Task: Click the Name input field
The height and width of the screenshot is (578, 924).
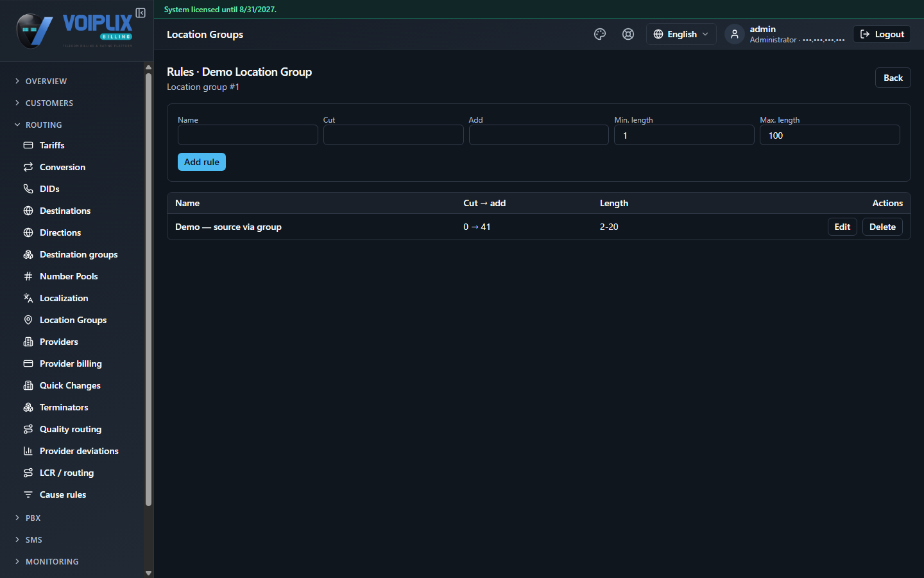Action: coord(248,135)
